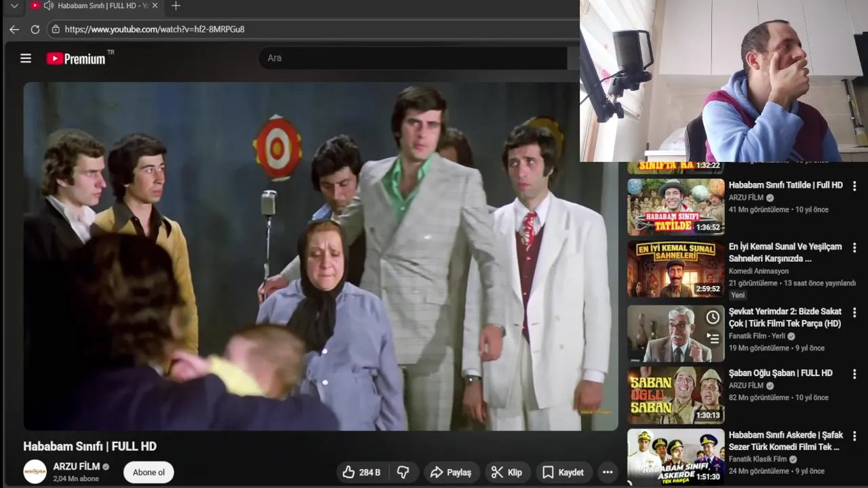The width and height of the screenshot is (868, 488).
Task: Reload the page with refresh icon
Action: [x=35, y=29]
